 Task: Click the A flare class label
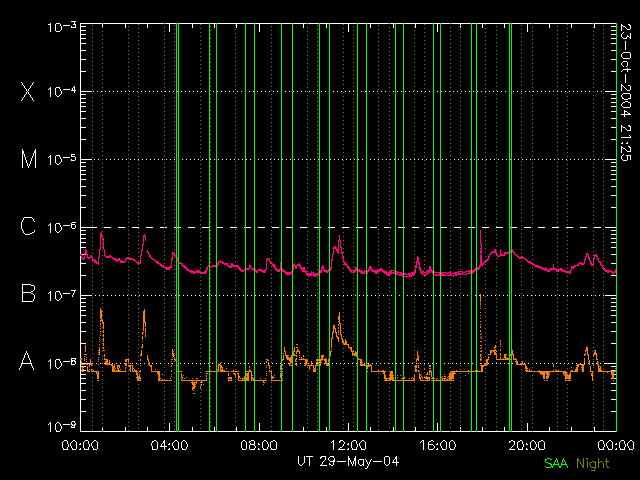pos(27,361)
